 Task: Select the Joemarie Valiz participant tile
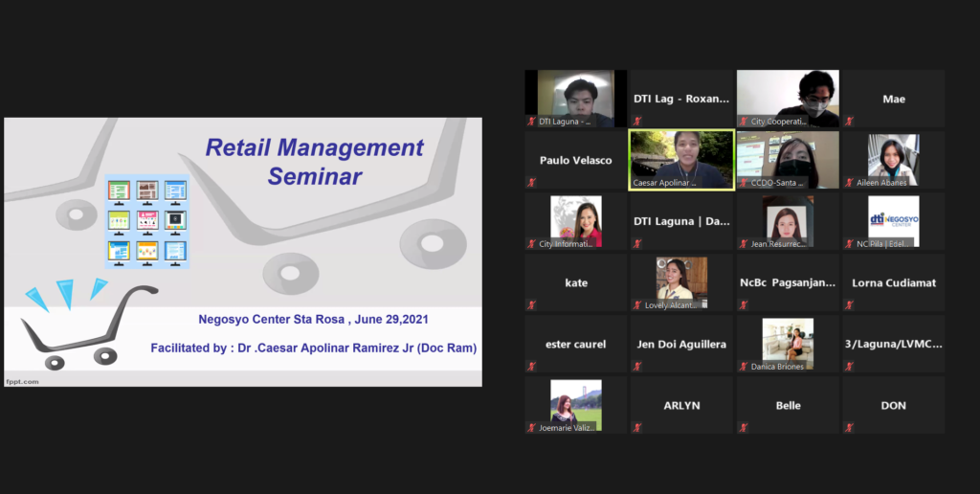point(575,405)
